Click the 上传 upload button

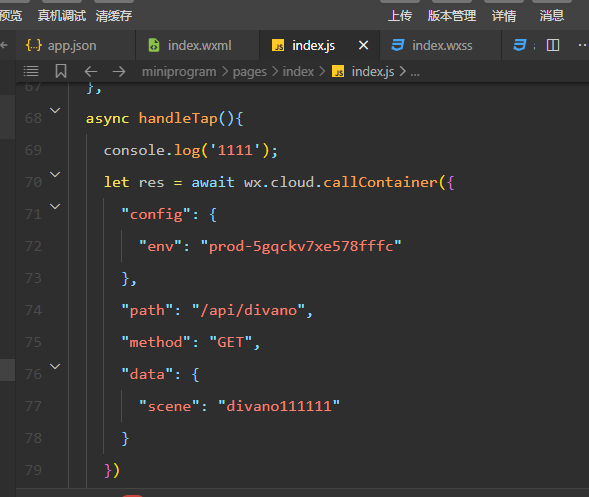[400, 16]
